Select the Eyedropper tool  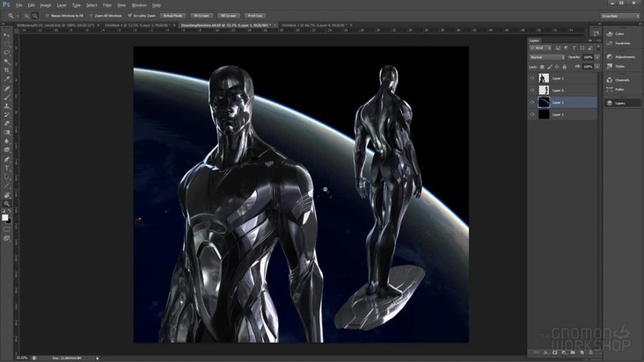(6, 80)
